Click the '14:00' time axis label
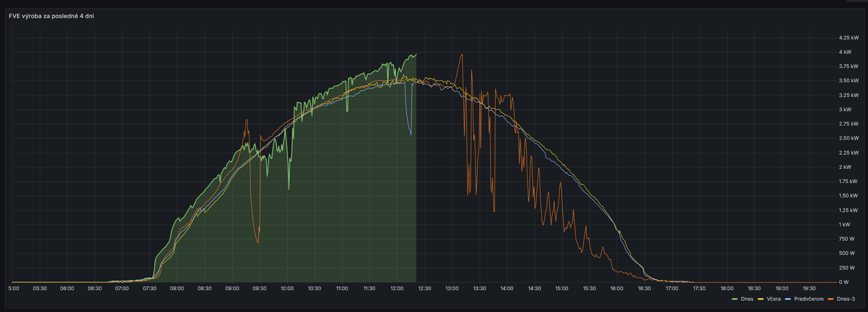868x312 pixels. pos(507,288)
